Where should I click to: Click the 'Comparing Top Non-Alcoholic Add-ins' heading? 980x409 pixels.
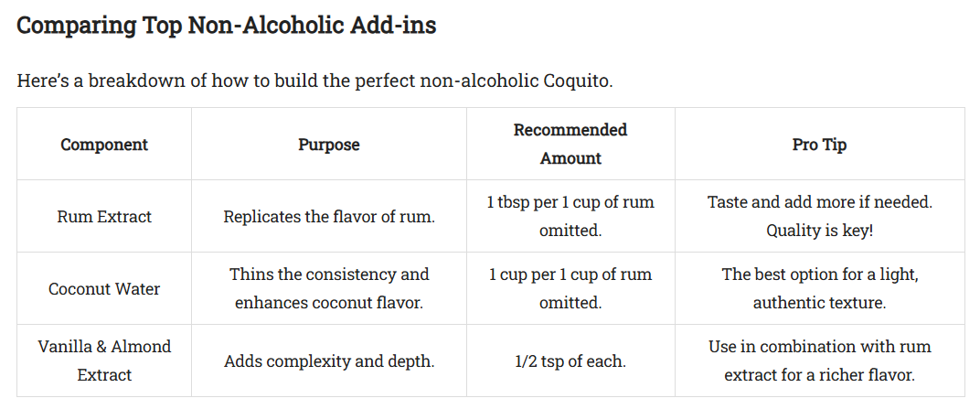click(x=226, y=26)
